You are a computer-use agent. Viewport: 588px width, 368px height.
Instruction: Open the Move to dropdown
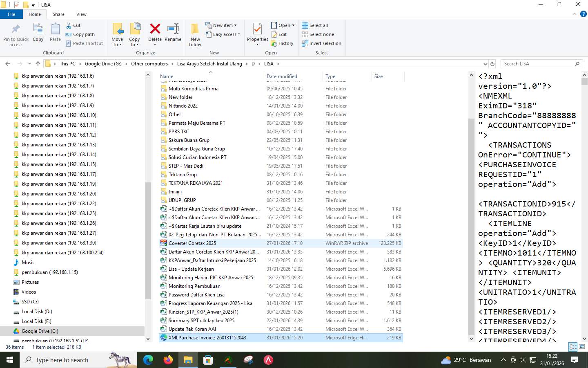[117, 34]
